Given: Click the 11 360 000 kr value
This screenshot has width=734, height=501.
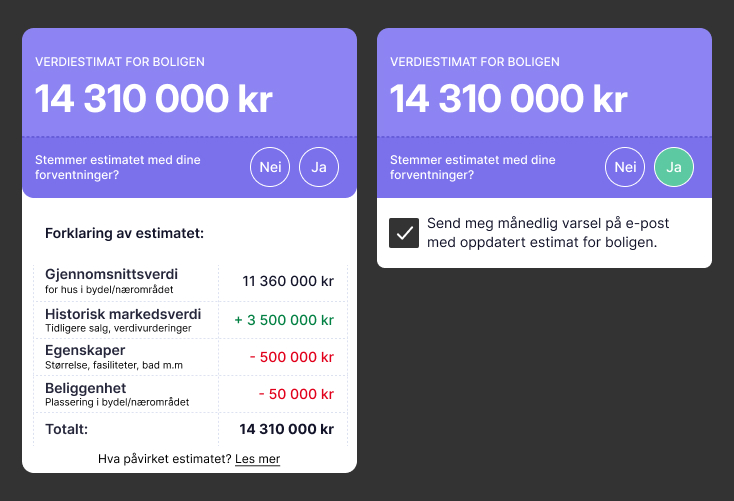Looking at the screenshot, I should pos(288,281).
